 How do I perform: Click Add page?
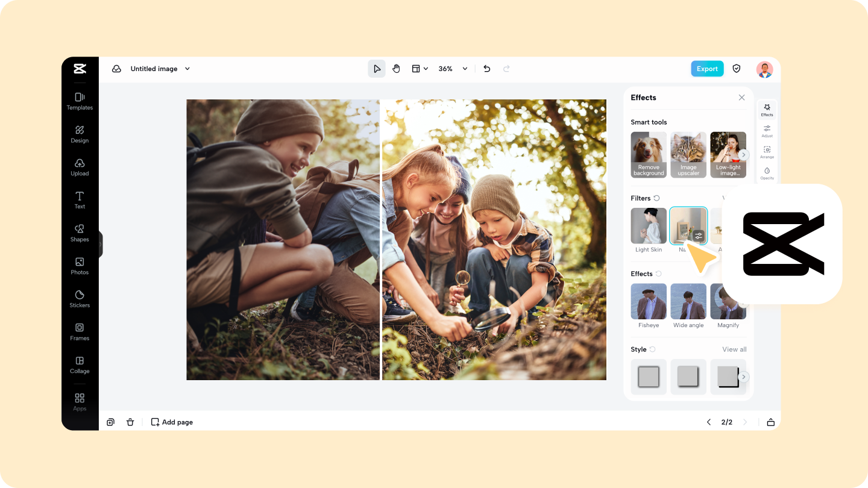[x=172, y=422]
